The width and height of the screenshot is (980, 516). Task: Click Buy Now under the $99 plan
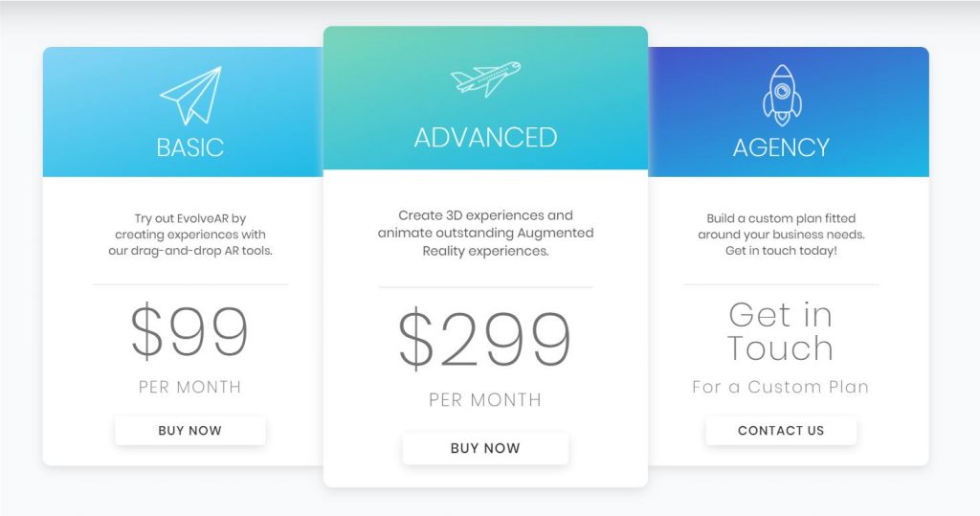click(190, 430)
